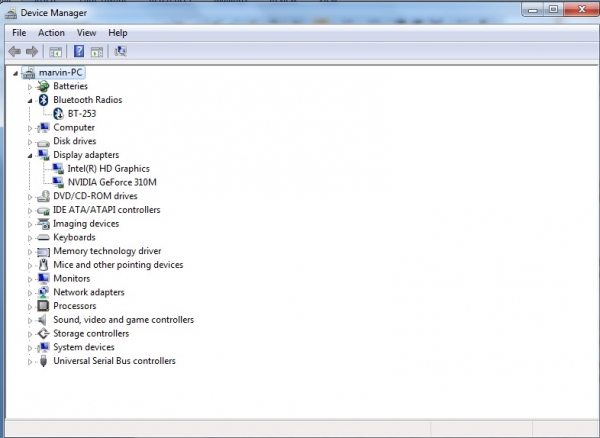Open the View menu
Viewport: 600px width, 438px height.
86,33
